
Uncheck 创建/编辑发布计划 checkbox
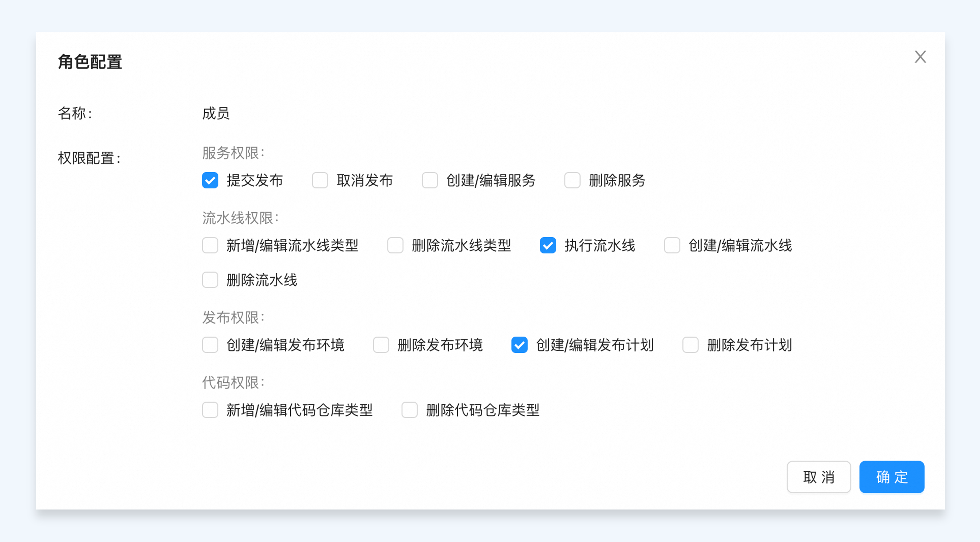pyautogui.click(x=519, y=345)
